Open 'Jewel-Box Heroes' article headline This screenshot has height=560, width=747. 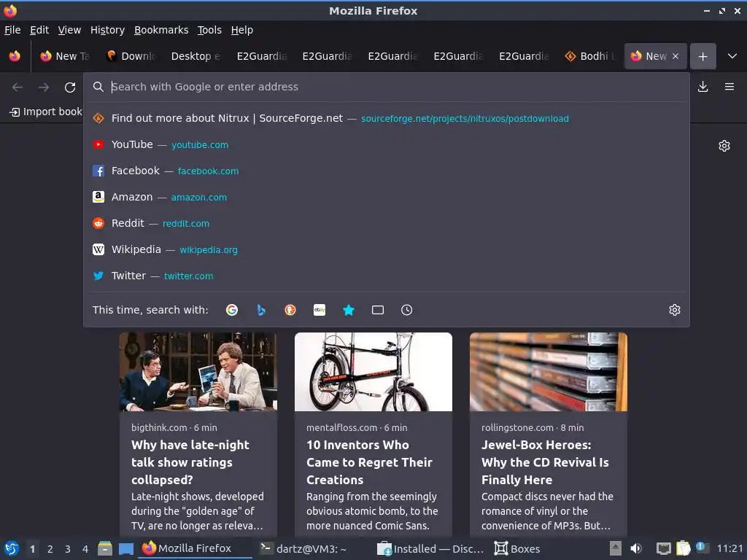pos(545,462)
